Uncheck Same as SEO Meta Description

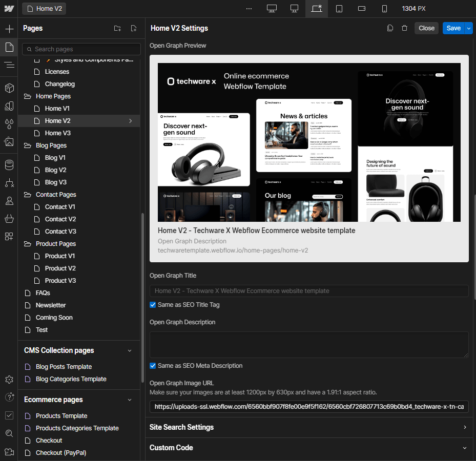(153, 366)
